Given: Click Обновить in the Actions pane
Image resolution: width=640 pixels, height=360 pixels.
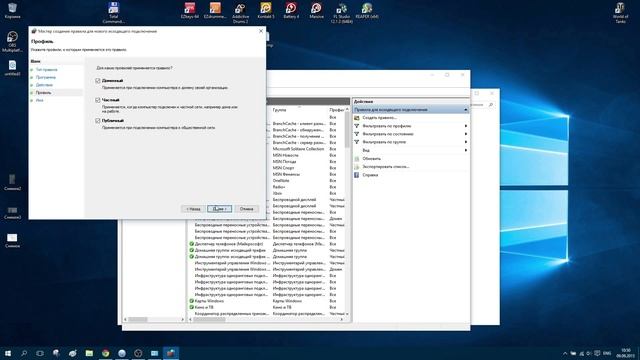Looking at the screenshot, I should pos(371,158).
